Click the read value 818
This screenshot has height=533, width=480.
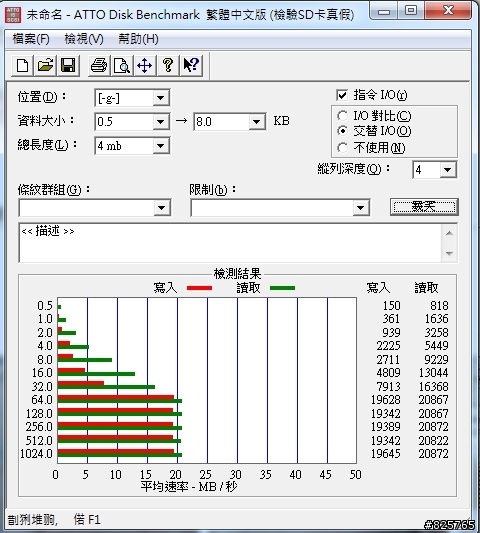(439, 305)
